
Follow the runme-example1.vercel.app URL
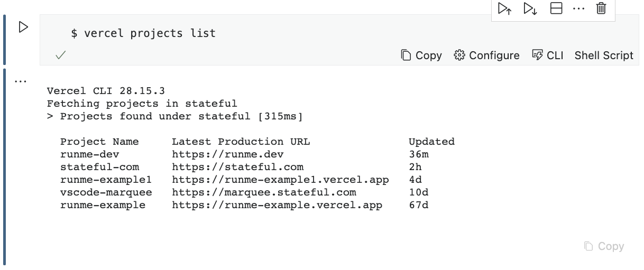click(x=280, y=180)
